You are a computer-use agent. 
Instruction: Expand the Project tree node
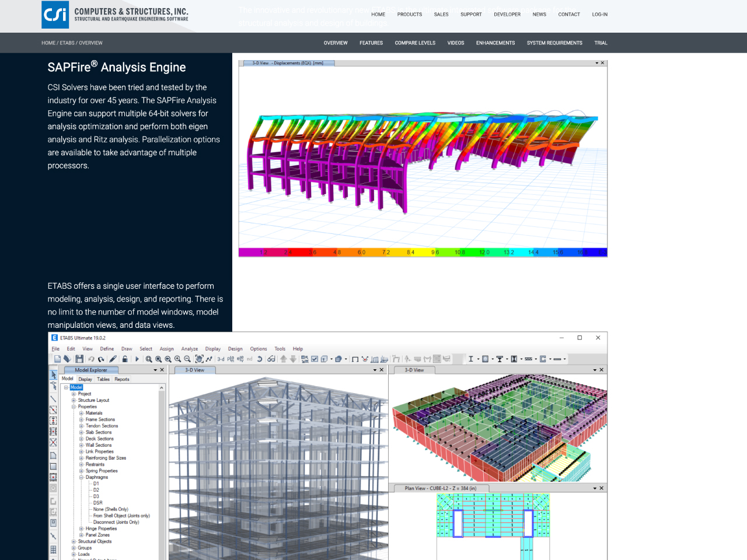click(x=74, y=394)
